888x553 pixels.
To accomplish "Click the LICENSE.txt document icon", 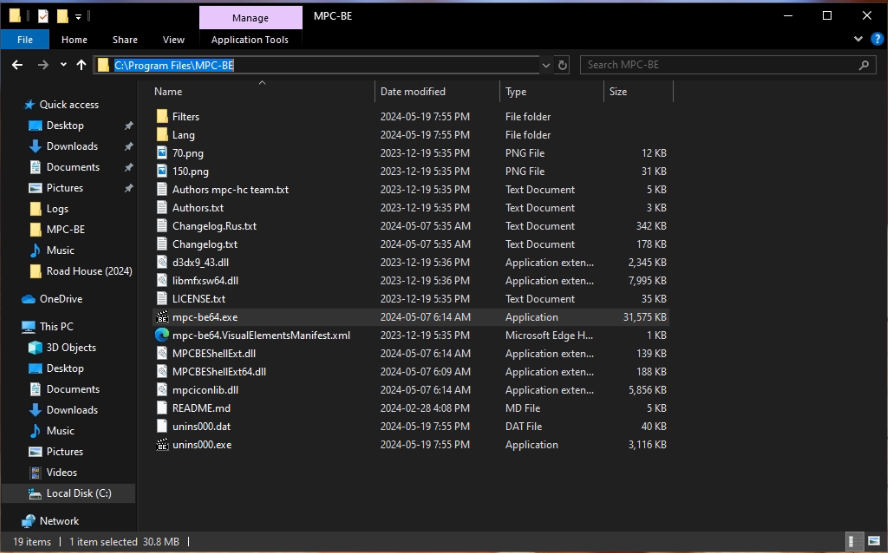I will pos(162,299).
